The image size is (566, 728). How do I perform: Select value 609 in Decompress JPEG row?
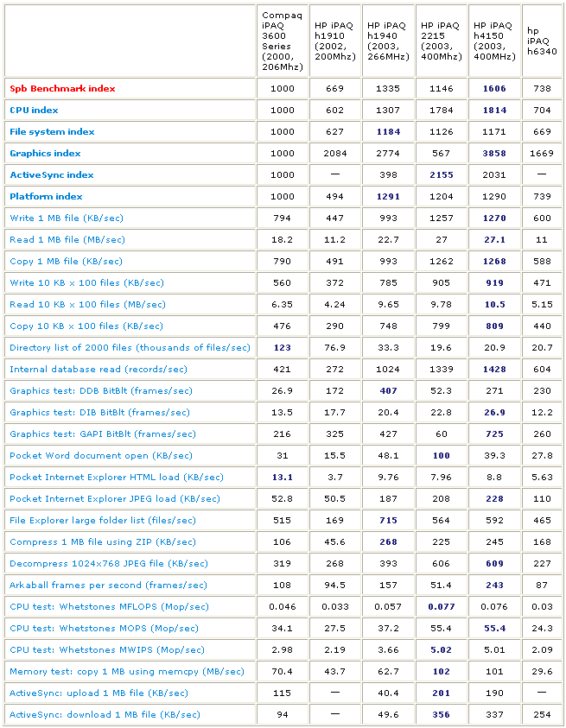tap(494, 564)
